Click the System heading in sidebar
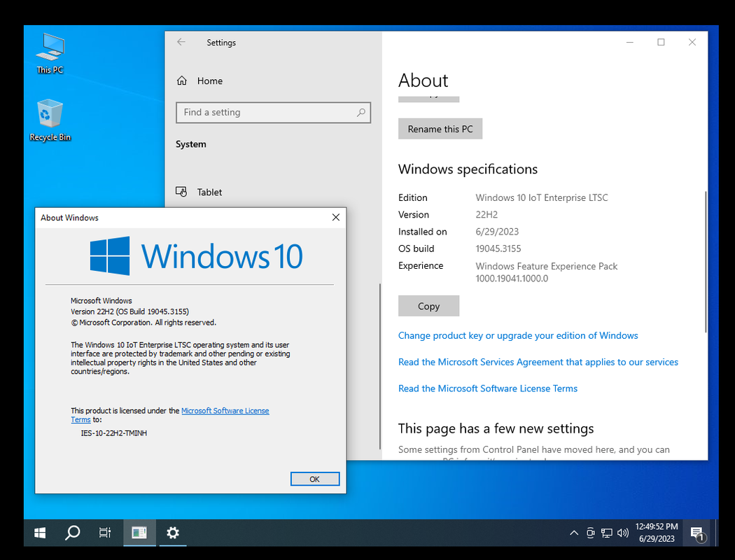 191,144
